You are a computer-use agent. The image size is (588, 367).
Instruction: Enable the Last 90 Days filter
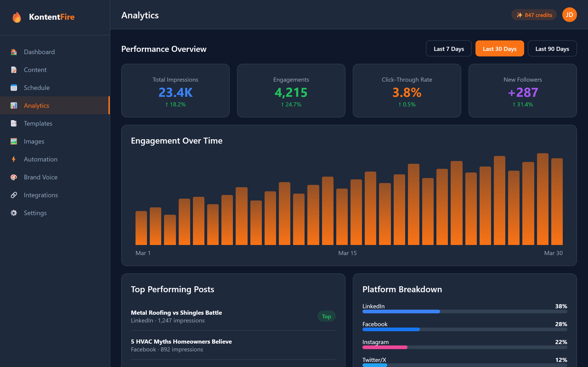coord(552,49)
